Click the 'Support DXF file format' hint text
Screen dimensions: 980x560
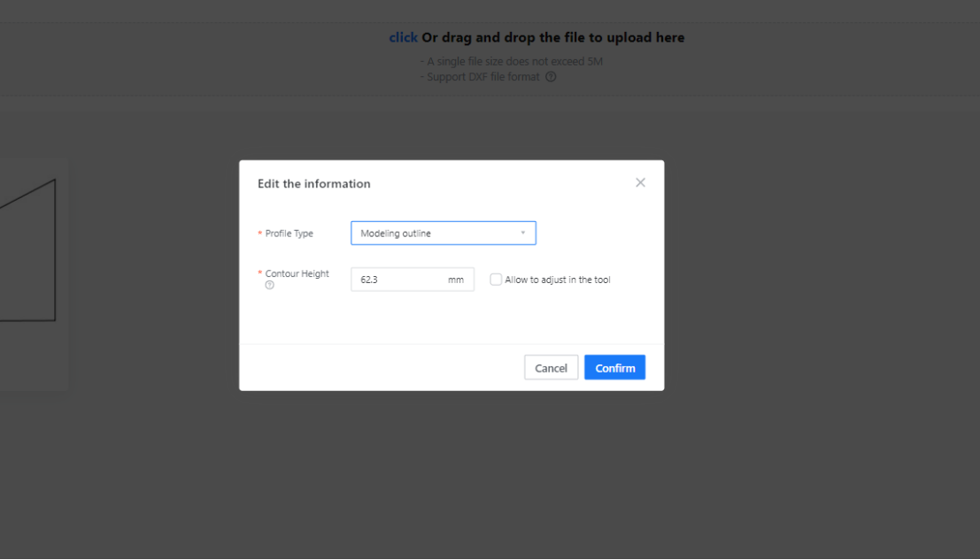click(483, 77)
